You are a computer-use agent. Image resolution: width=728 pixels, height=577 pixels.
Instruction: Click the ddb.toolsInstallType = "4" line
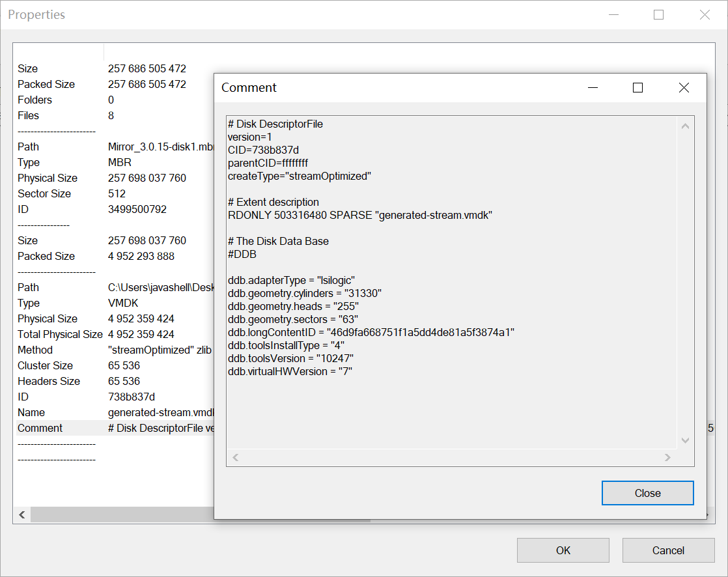coord(286,345)
